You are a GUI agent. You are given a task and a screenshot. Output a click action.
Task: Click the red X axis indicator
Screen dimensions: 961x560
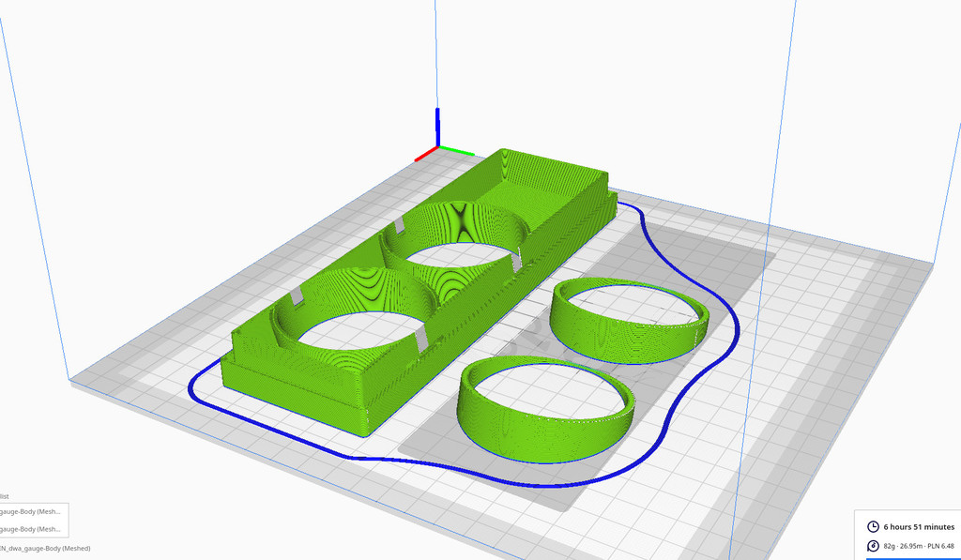coord(425,153)
